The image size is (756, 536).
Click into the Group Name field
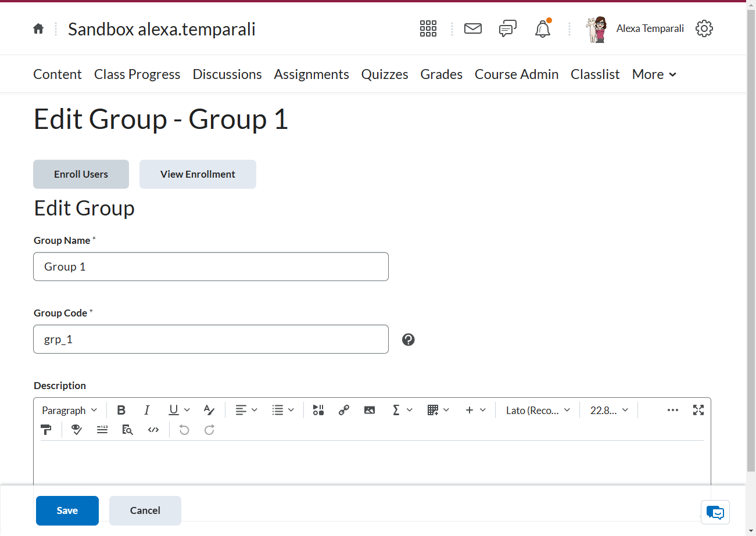tap(211, 267)
